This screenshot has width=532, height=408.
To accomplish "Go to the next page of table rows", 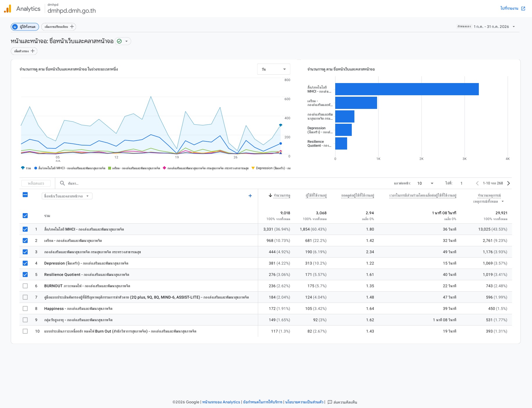I will click(508, 183).
